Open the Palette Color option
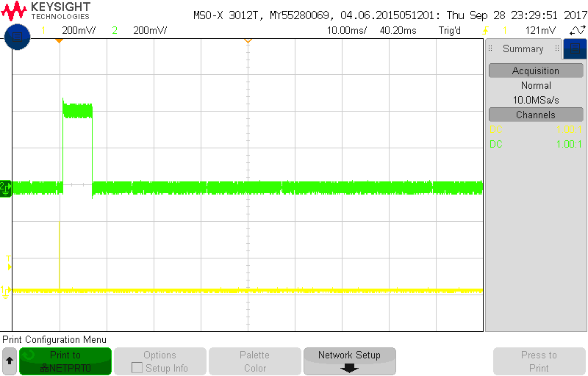This screenshot has width=588, height=376. [x=255, y=361]
